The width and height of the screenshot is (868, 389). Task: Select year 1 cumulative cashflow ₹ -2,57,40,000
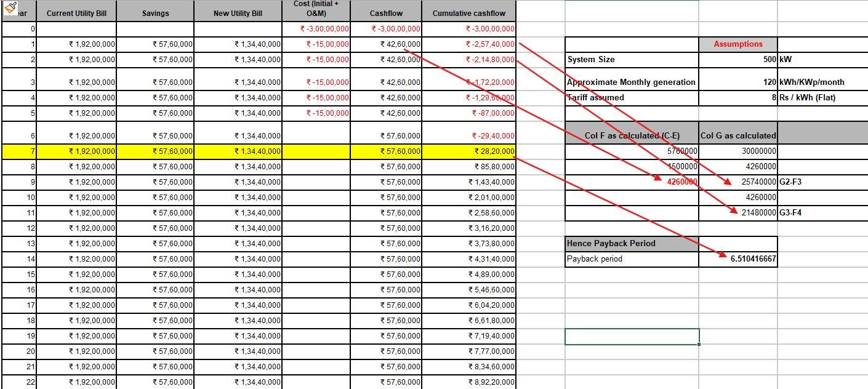(x=468, y=44)
